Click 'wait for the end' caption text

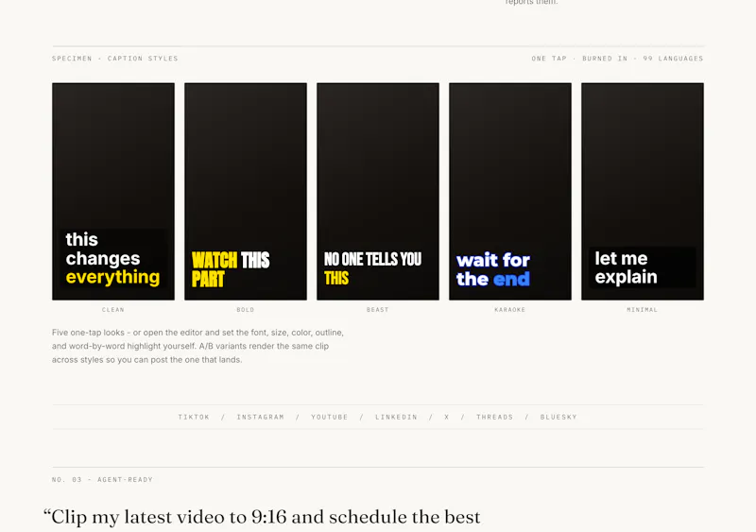point(493,269)
